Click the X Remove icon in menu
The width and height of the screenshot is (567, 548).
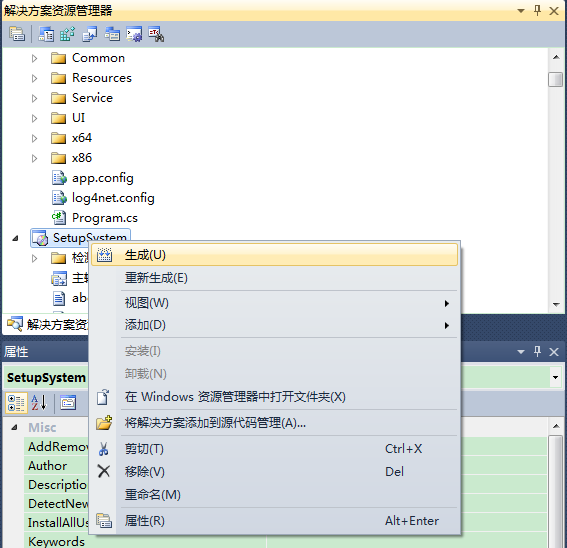click(x=104, y=471)
